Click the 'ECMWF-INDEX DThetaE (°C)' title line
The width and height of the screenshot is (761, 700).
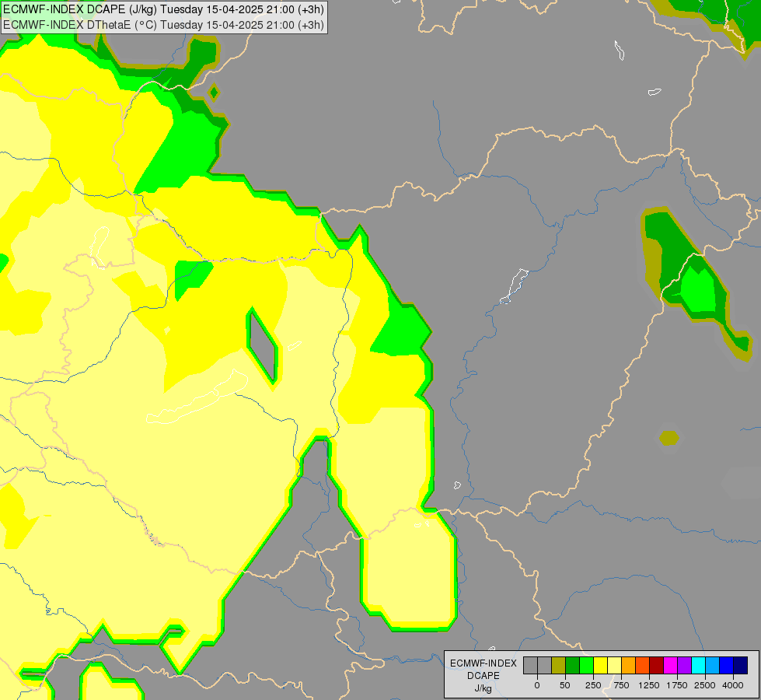[x=163, y=25]
